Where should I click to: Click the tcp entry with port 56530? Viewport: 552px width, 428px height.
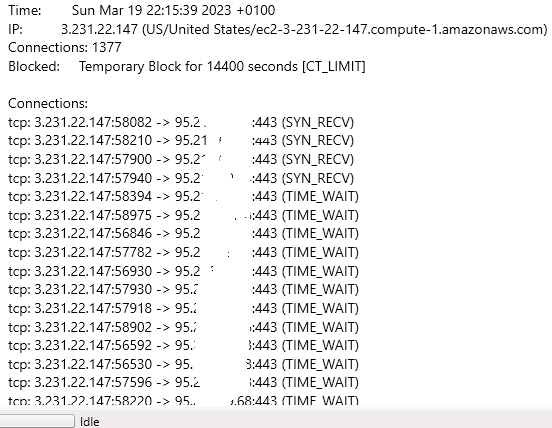tap(183, 364)
